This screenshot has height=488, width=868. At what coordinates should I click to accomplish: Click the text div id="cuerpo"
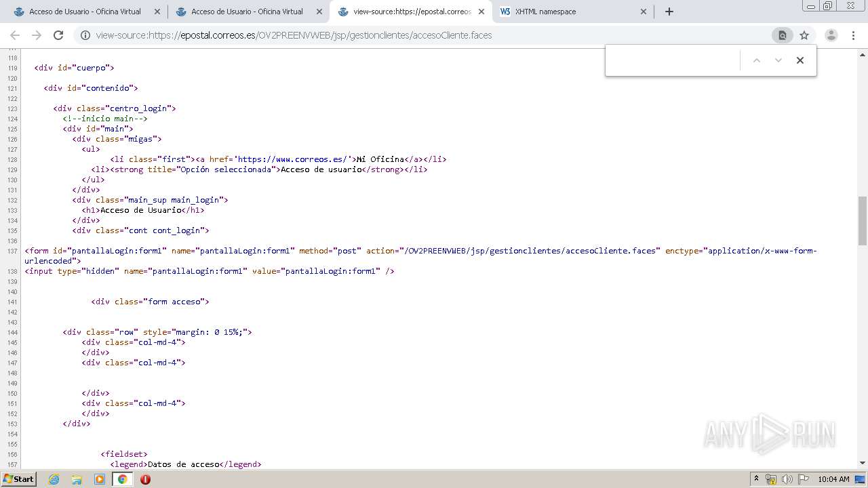point(75,68)
